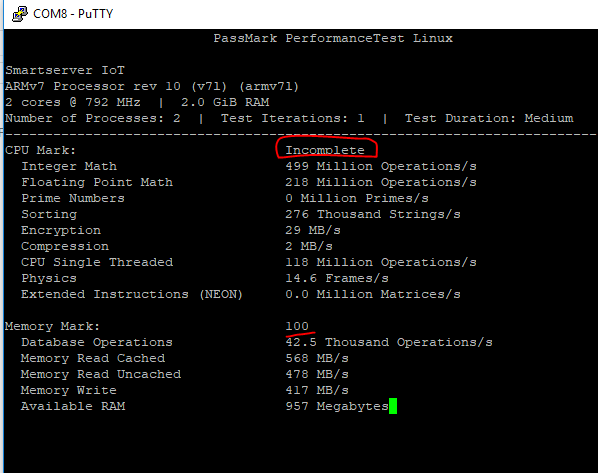598x473 pixels.
Task: Click the green terminal cursor block
Action: tap(393, 406)
